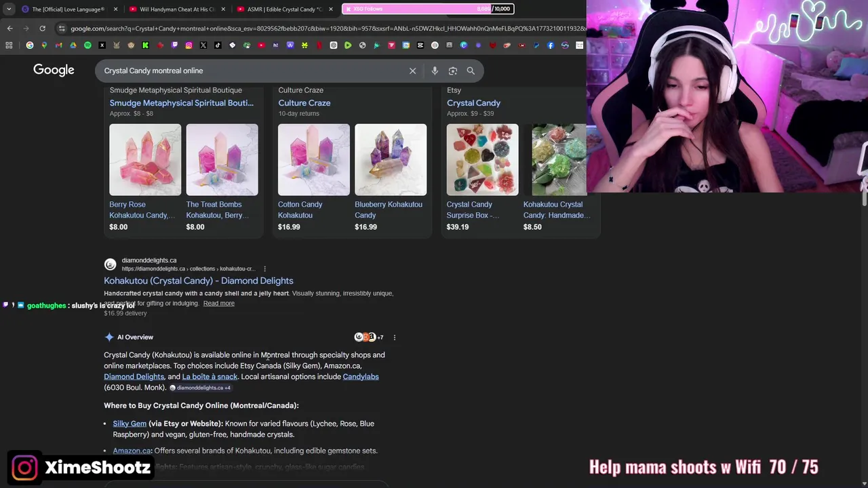Open the Instagram bookmark in bookmarks bar
868x488 pixels.
pos(189,45)
